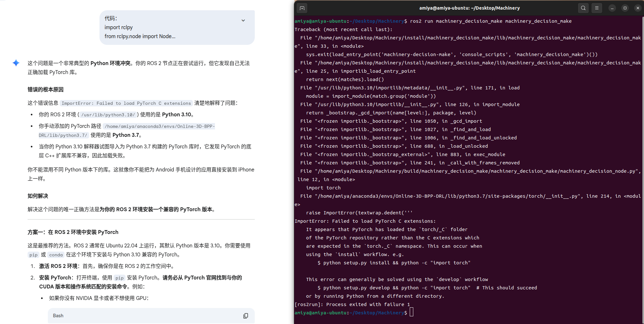
Task: Click the Bash header of the code block
Action: click(x=58, y=316)
